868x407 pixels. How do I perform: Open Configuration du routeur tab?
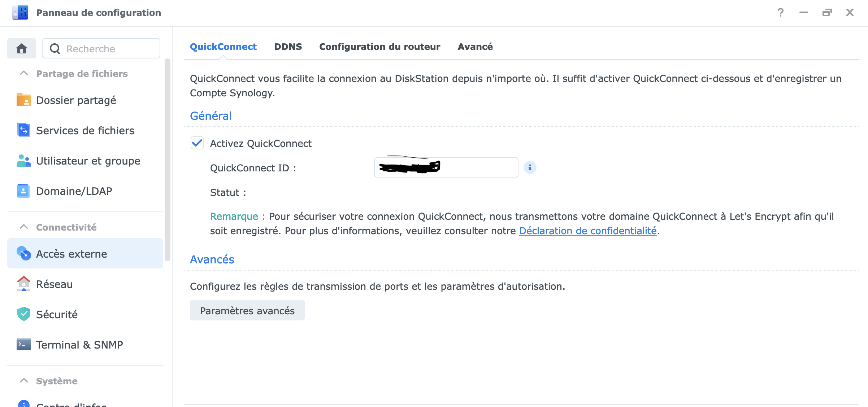(379, 47)
